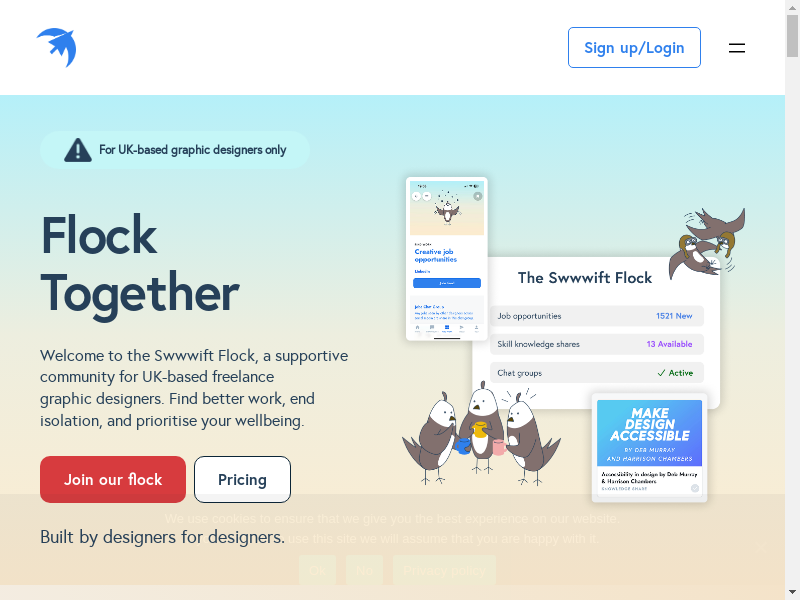Open the hamburger navigation menu
This screenshot has width=800, height=600.
click(x=736, y=48)
